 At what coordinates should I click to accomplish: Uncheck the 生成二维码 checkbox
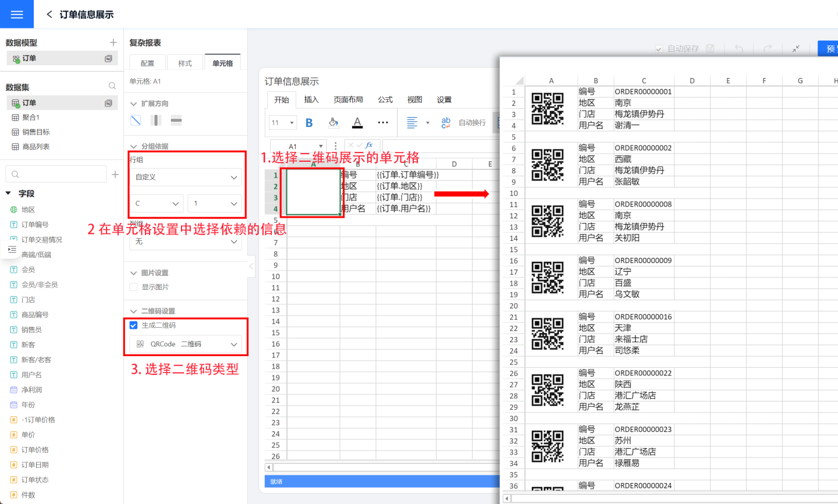tap(134, 325)
